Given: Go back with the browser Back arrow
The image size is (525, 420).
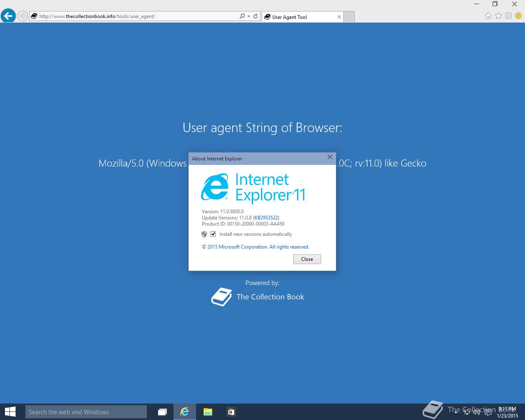Looking at the screenshot, I should click(x=8, y=16).
